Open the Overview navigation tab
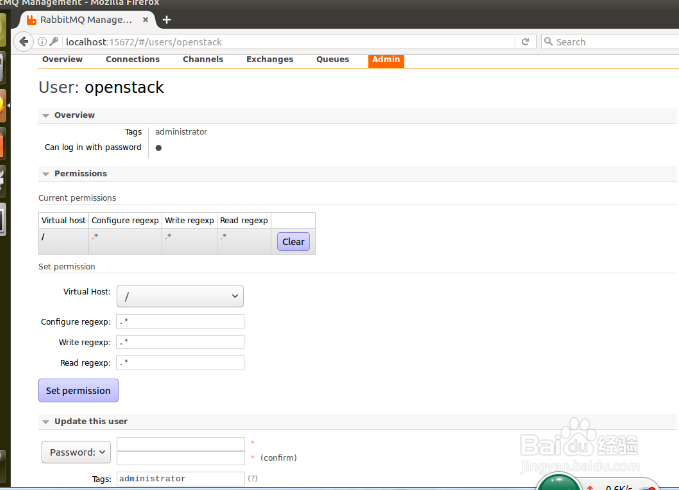Screen dimensions: 679x490 [x=62, y=59]
